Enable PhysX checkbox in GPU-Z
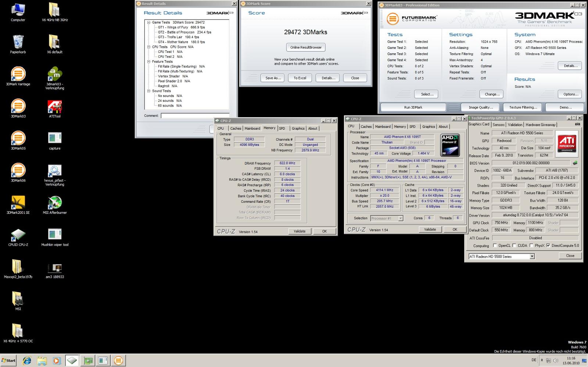Screen dimensions: 588x367 tap(531, 245)
